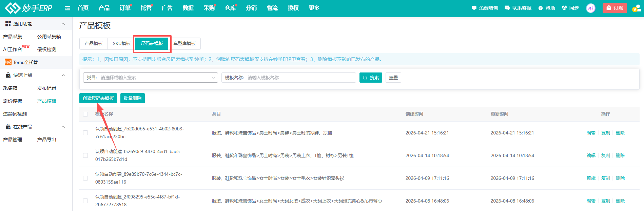Switch to the 尺码表模板 tab
The image size is (644, 211).
[x=152, y=43]
